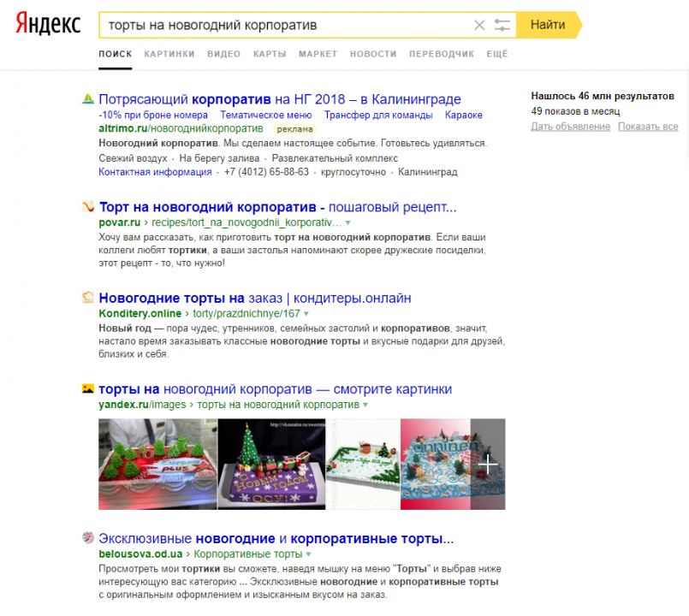689x616 pixels.
Task: Click the belousova.od.ua favicon
Action: click(88, 537)
